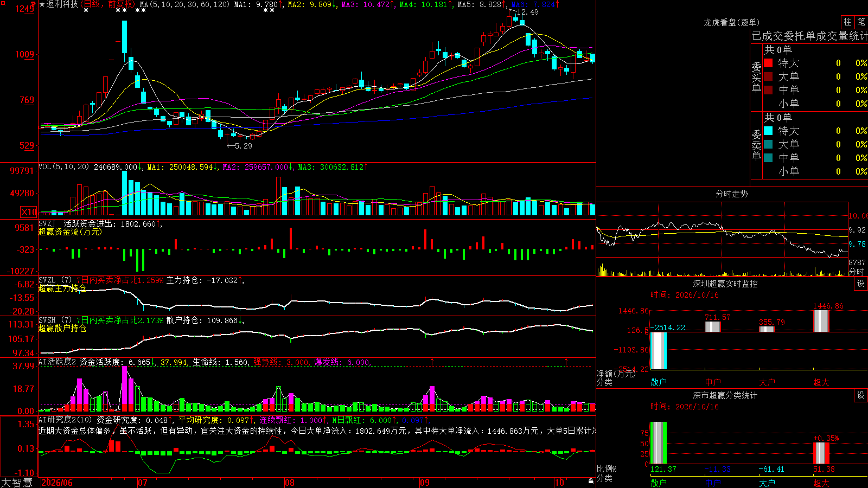Click the lock icon at the timeline's end
868x488 pixels.
(591, 481)
